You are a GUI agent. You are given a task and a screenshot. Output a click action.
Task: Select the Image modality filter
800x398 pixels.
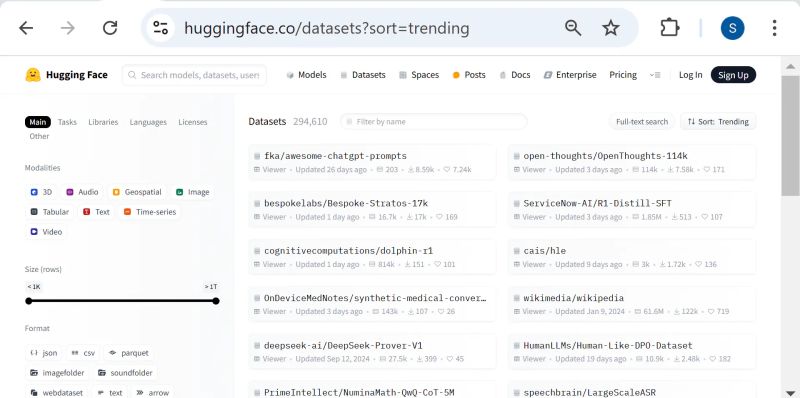coord(192,192)
